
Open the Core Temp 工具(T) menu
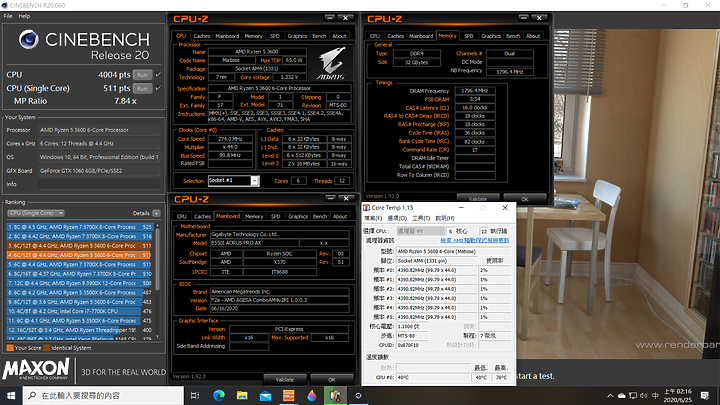tap(421, 218)
